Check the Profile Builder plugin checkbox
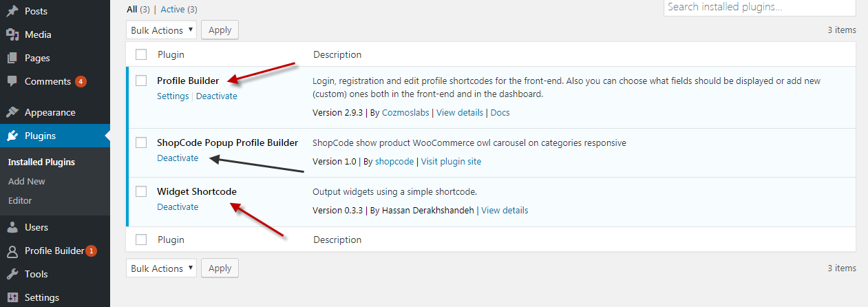The image size is (868, 307). (141, 81)
